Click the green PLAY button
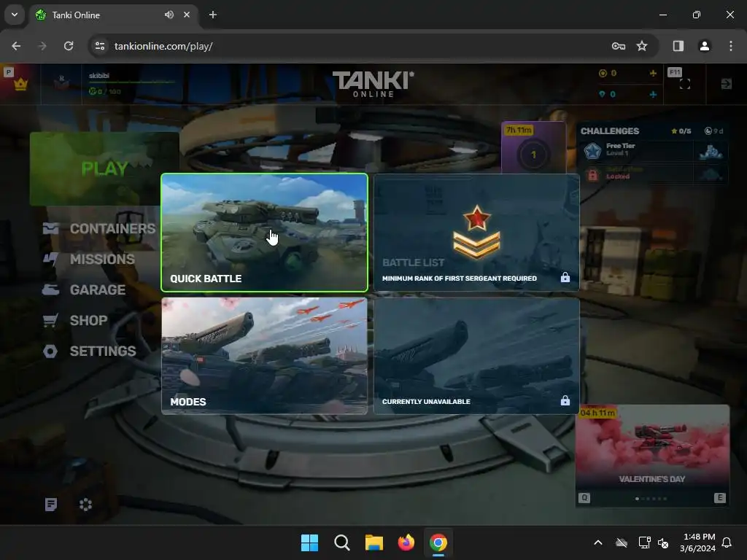The width and height of the screenshot is (747, 560). (104, 168)
